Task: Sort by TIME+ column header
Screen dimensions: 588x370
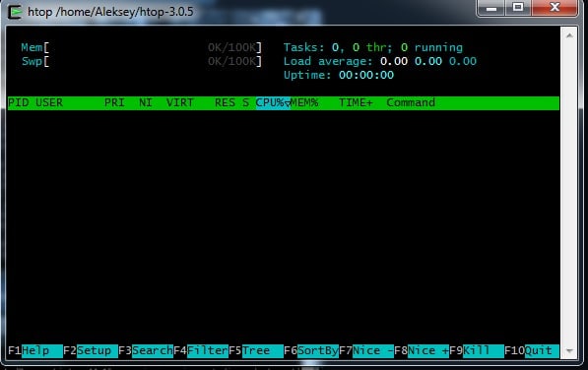Action: [x=356, y=102]
